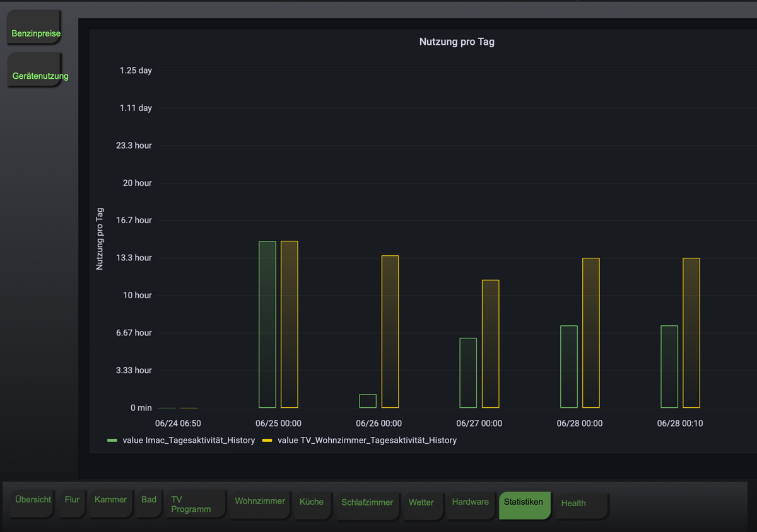Switch to the Flur tab

tap(72, 500)
